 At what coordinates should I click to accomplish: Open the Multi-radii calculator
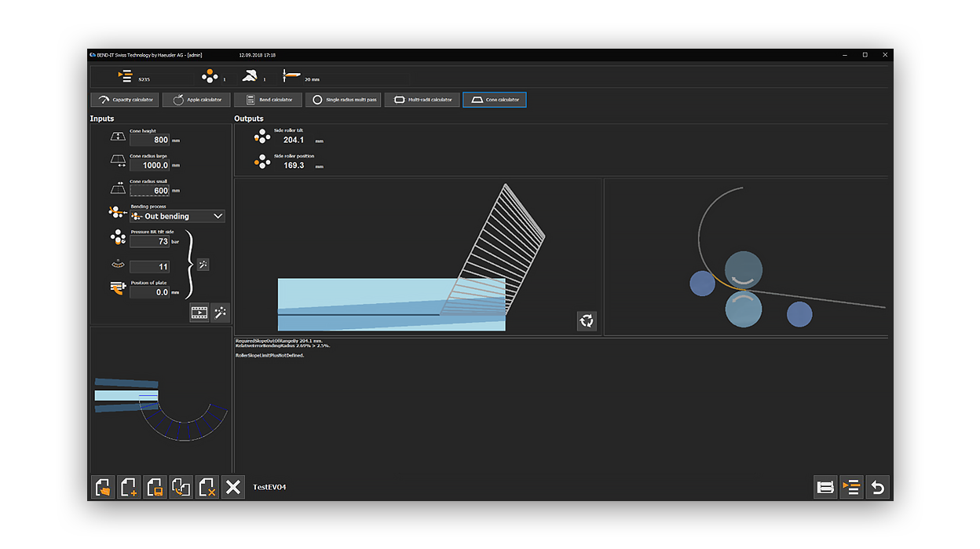pyautogui.click(x=422, y=100)
